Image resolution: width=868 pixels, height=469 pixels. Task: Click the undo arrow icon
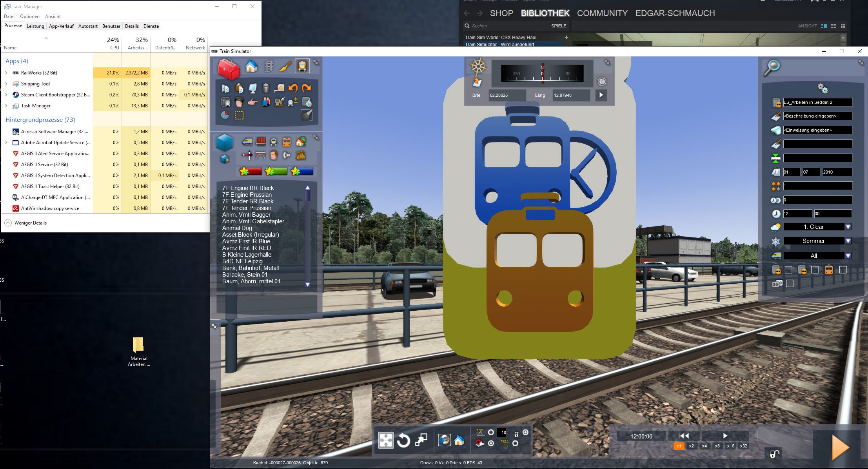click(293, 88)
